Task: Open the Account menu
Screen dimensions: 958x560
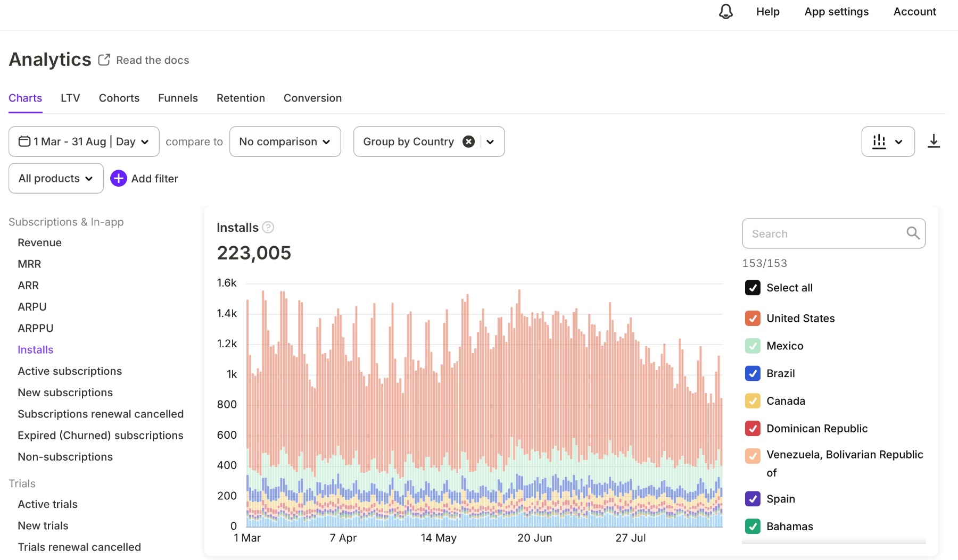Action: pos(915,12)
